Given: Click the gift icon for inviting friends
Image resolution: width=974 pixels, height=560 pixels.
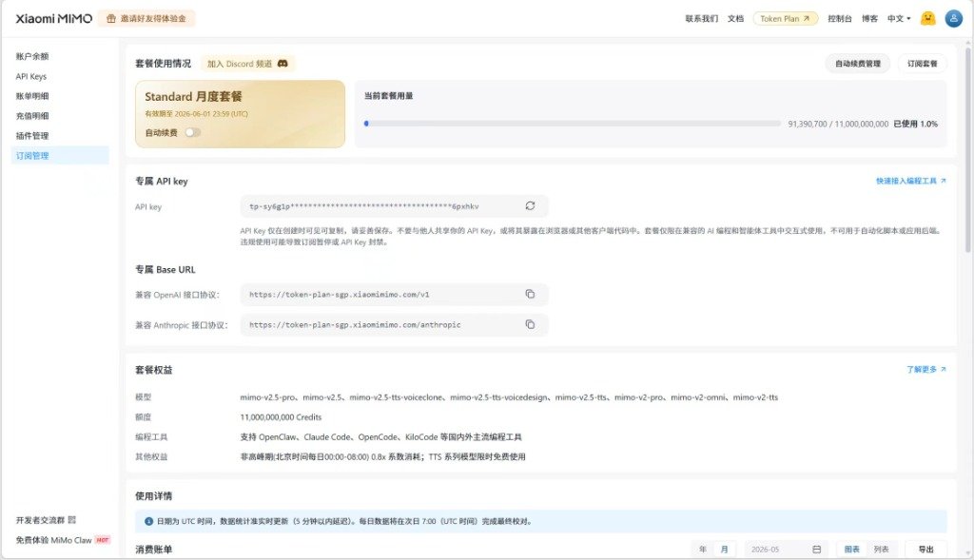Looking at the screenshot, I should point(111,19).
